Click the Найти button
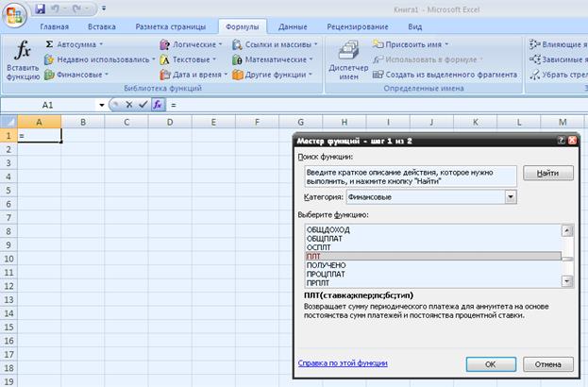Image resolution: width=588 pixels, height=387 pixels. click(547, 174)
